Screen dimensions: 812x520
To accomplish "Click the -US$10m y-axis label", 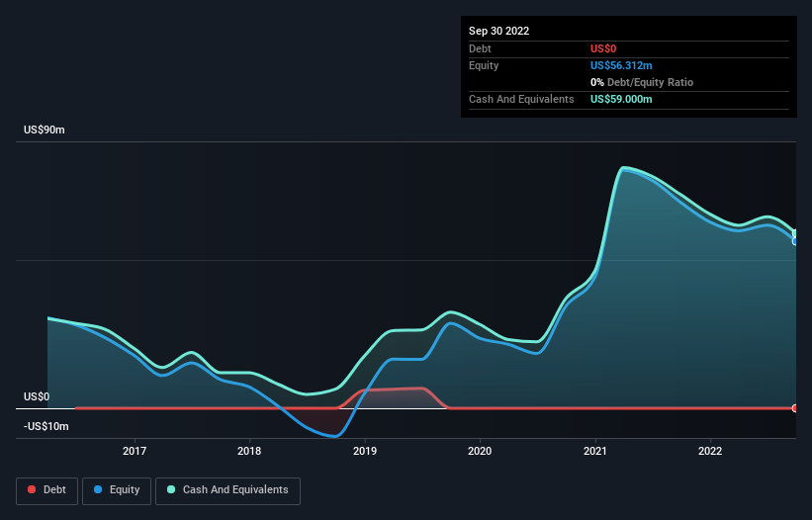I will (x=46, y=426).
